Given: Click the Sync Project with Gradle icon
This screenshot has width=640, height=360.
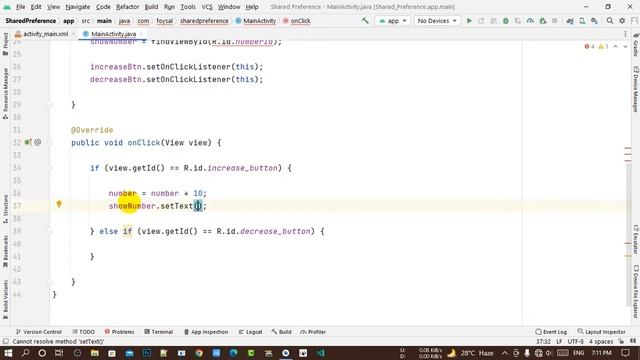Looking at the screenshot, I should click(x=570, y=20).
